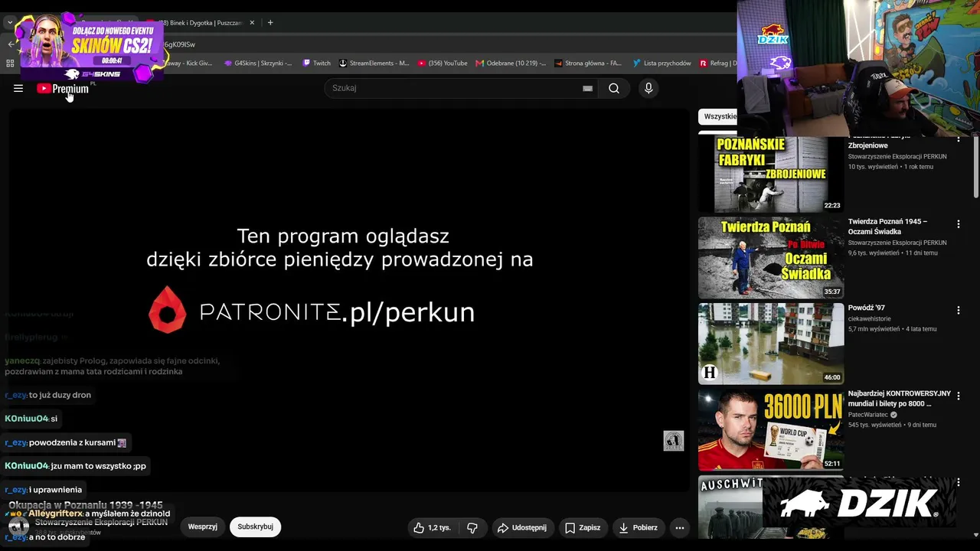Open a new browser tab with plus
The width and height of the screenshot is (980, 551).
coord(270,23)
